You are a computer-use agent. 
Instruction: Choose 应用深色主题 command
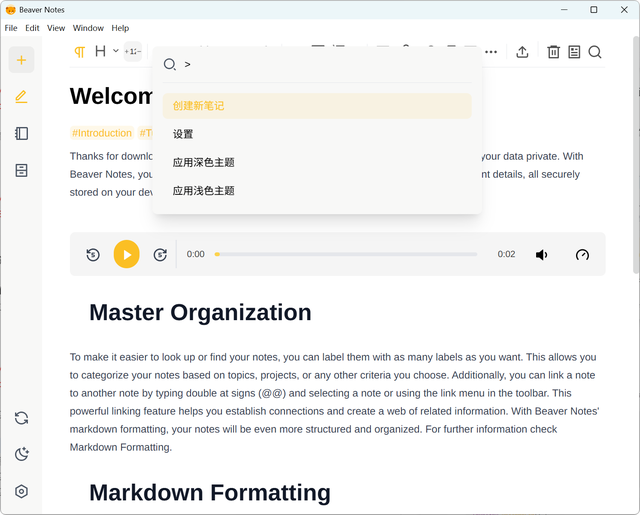click(317, 162)
